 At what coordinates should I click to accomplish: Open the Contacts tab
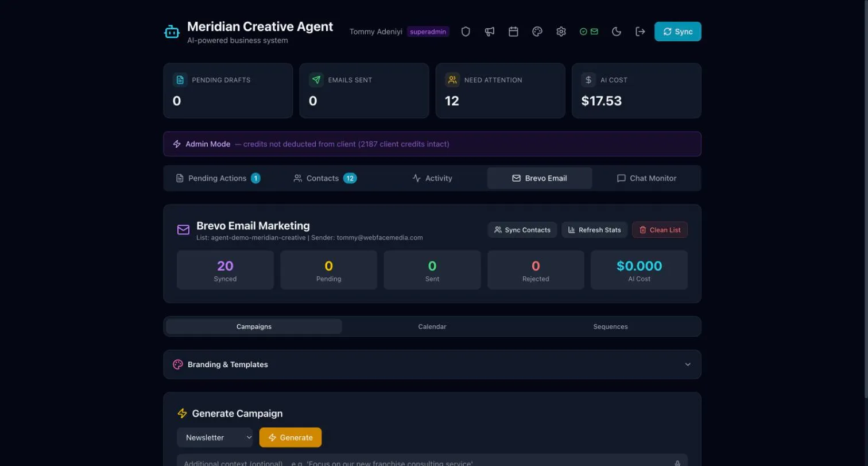click(x=325, y=178)
